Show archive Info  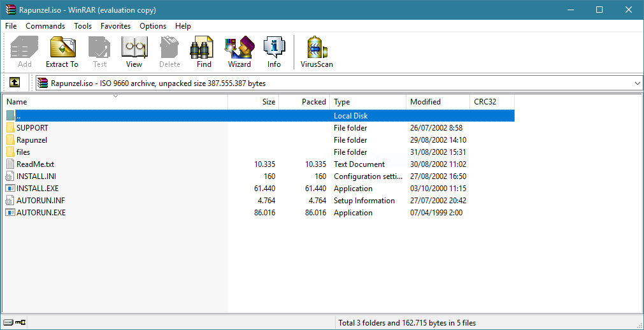(274, 52)
